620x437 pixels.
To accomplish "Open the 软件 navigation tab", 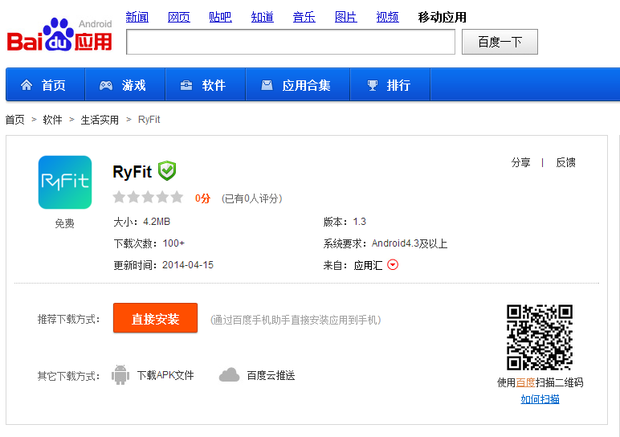I will 203,85.
